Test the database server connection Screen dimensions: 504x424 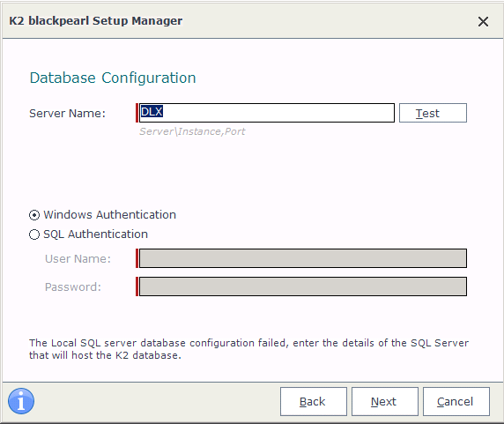click(433, 113)
